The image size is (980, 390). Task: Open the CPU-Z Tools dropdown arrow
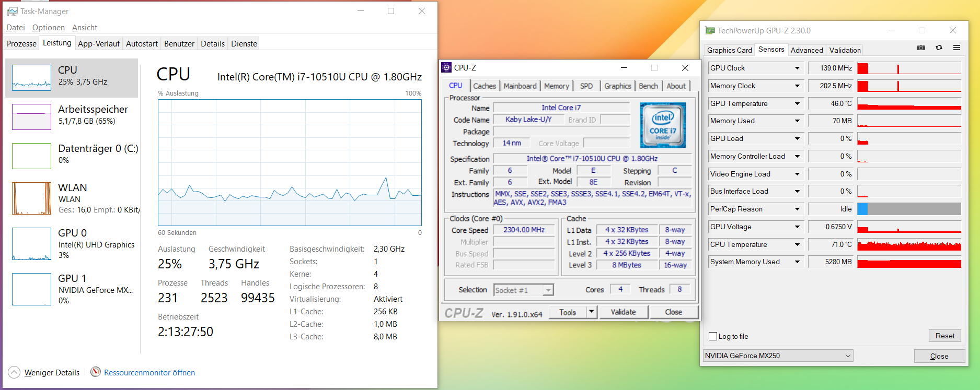pos(591,312)
